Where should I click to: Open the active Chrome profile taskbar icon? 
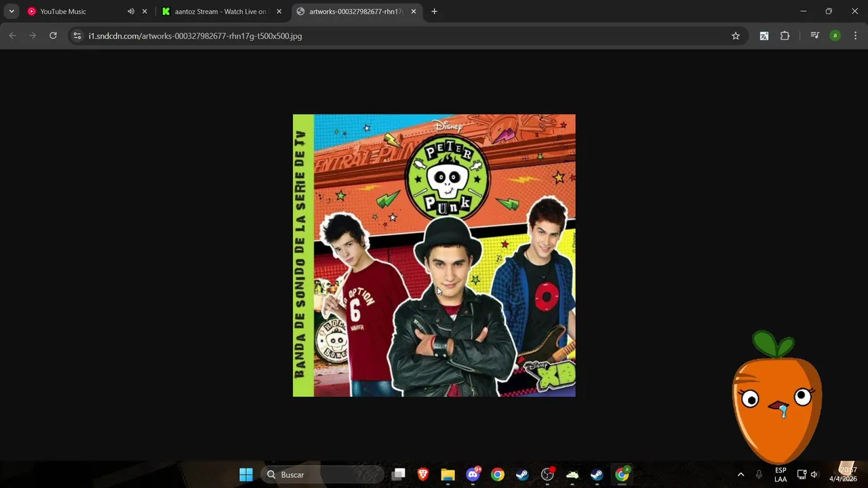[622, 474]
